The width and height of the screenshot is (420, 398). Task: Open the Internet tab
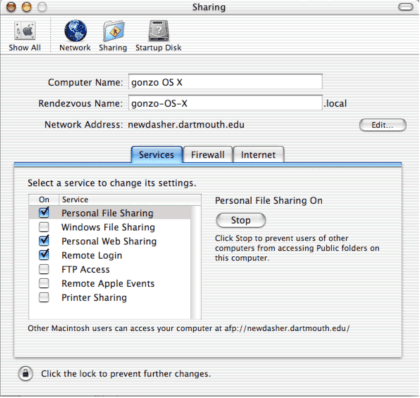[x=258, y=154]
